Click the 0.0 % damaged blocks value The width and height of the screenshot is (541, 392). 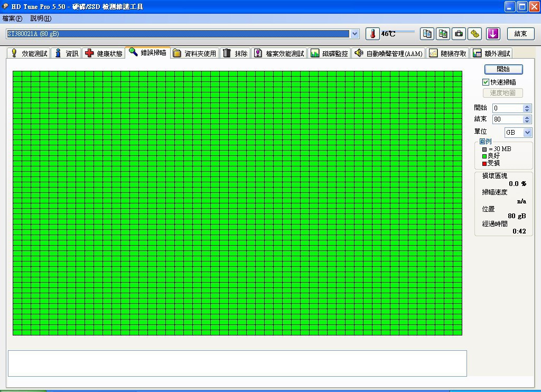click(x=518, y=184)
